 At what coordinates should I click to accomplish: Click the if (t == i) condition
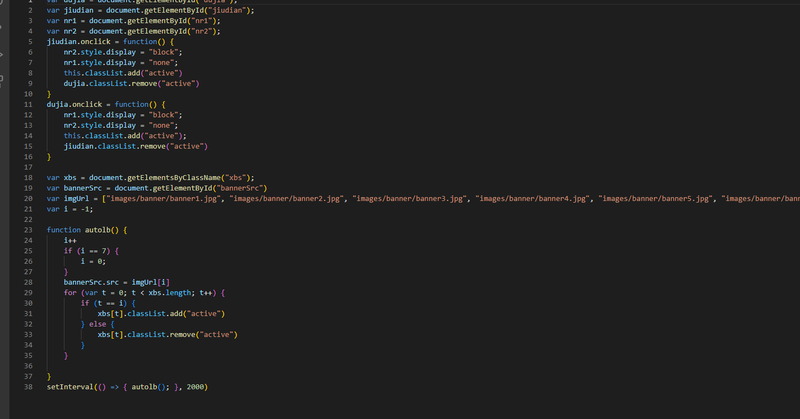(x=104, y=304)
